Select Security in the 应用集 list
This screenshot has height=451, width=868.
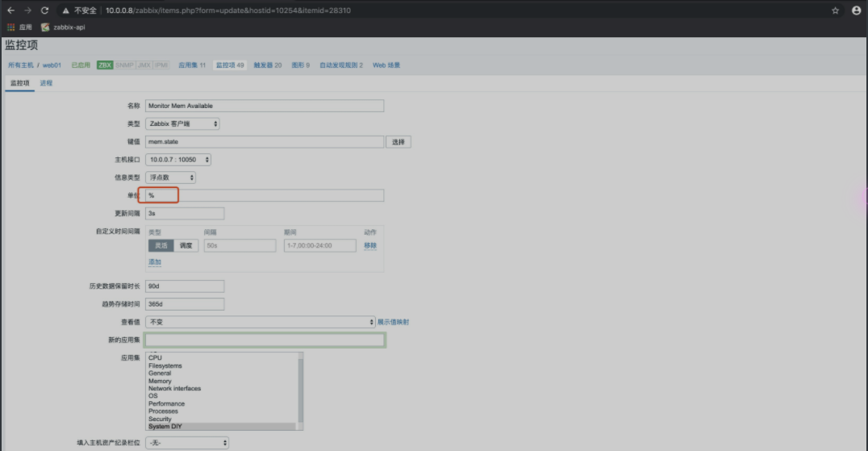coord(160,419)
